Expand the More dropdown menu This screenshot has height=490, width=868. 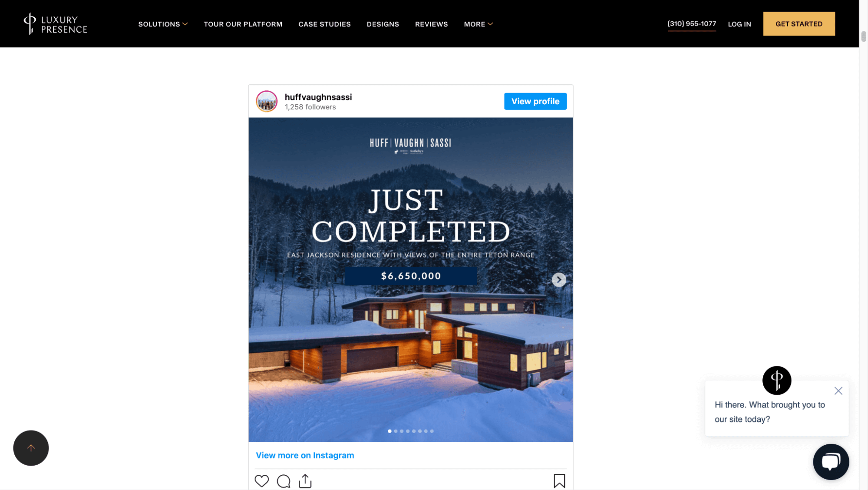tap(478, 24)
